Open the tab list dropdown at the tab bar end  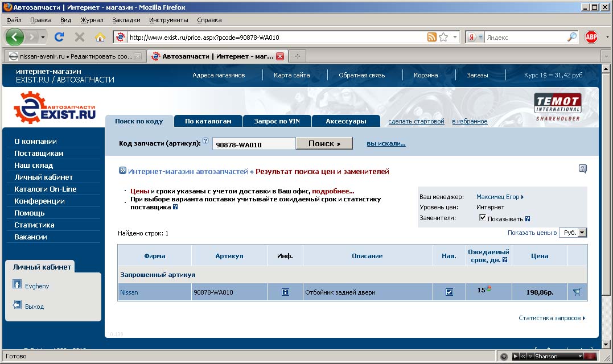tap(606, 56)
